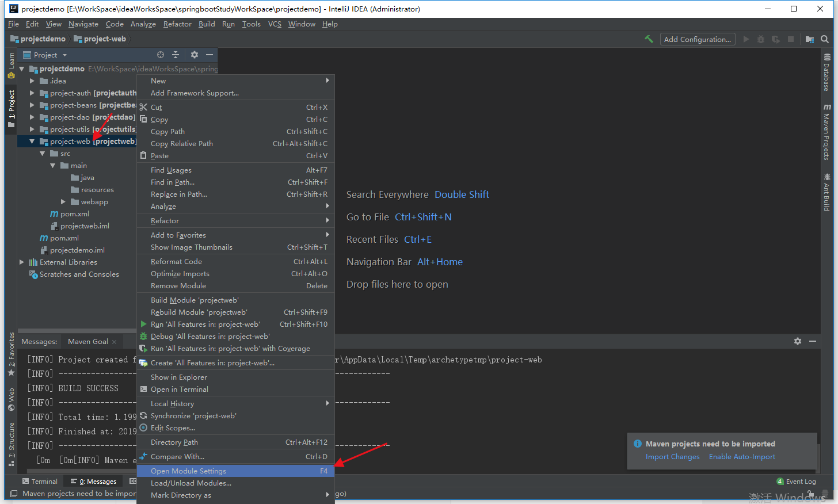This screenshot has height=504, width=838.
Task: Collapse all nodes in the Project panel
Action: tap(176, 55)
